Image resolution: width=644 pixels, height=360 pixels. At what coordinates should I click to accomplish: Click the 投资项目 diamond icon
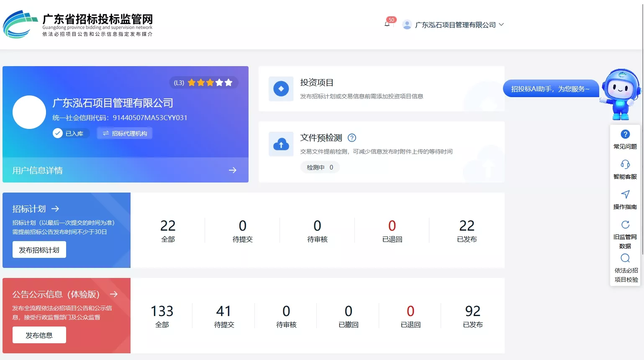(281, 89)
